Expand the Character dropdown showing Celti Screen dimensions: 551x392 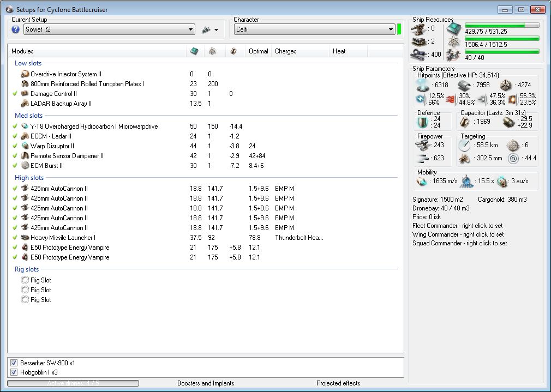click(x=391, y=29)
